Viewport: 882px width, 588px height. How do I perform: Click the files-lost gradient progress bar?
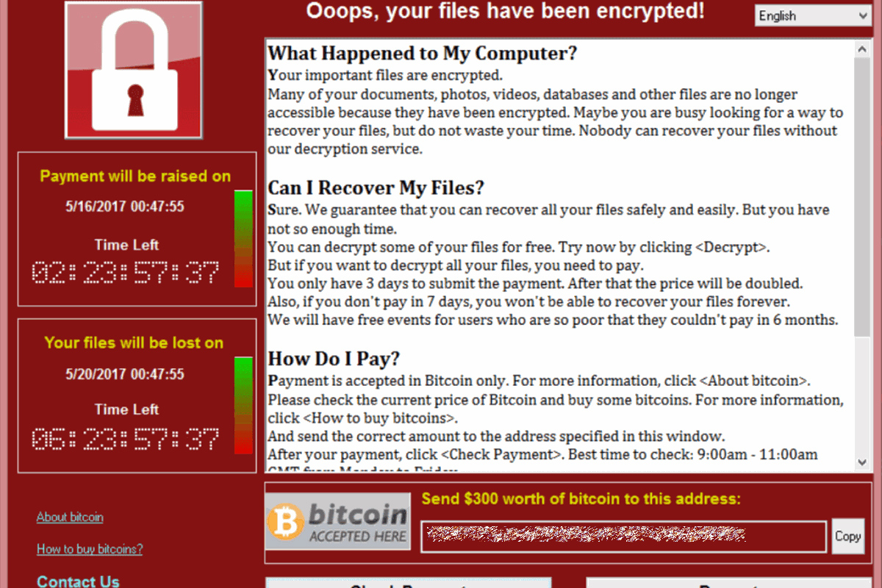(x=243, y=405)
